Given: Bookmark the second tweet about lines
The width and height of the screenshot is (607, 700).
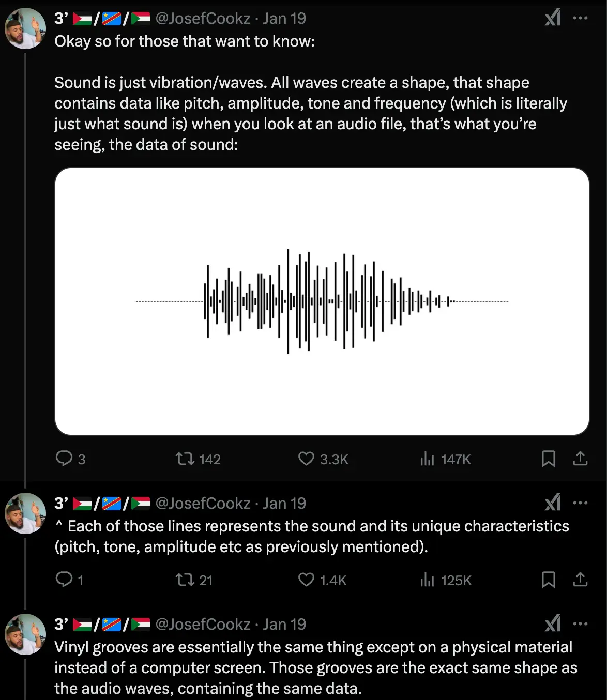Looking at the screenshot, I should click(x=548, y=580).
